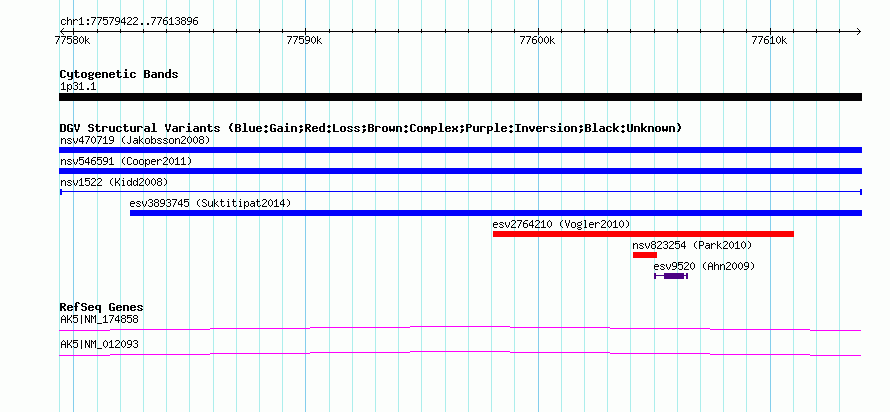Viewport: 890px width, 412px height.
Task: Click the black 1p31.1 cytogenetic band bar
Action: [x=460, y=97]
